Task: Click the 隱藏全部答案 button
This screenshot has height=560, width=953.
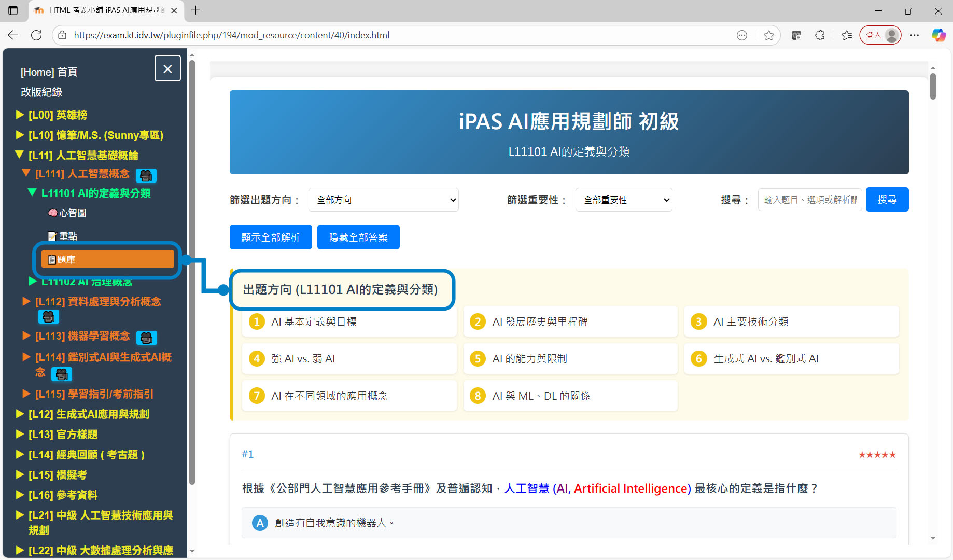Action: click(358, 237)
